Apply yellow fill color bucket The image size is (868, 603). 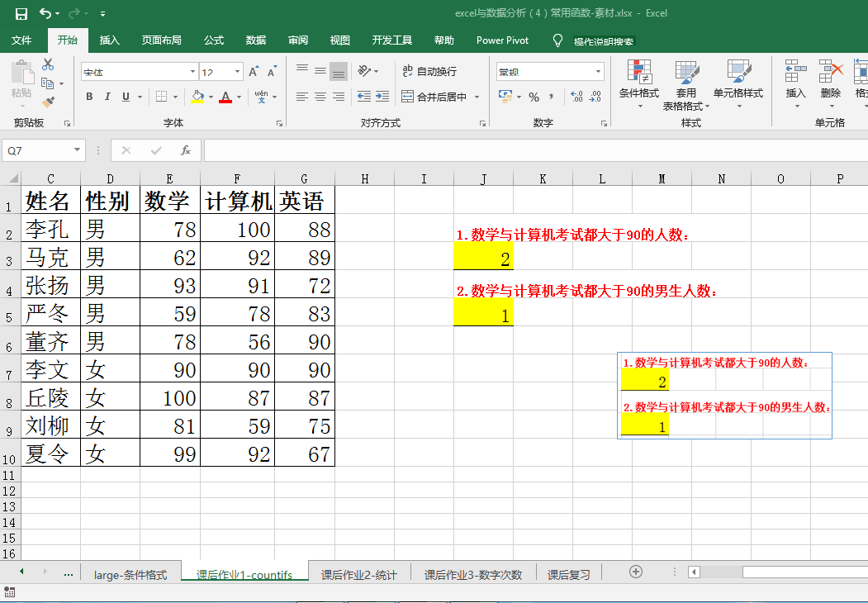click(x=197, y=97)
